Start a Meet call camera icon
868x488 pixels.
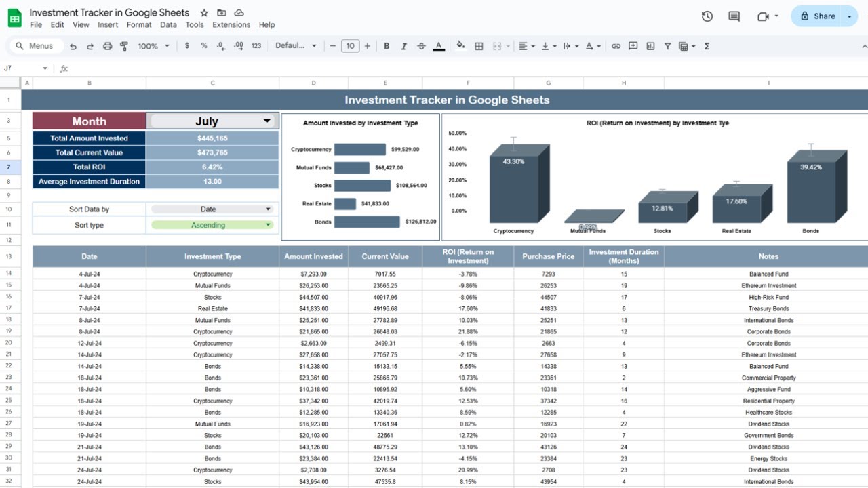coord(767,16)
